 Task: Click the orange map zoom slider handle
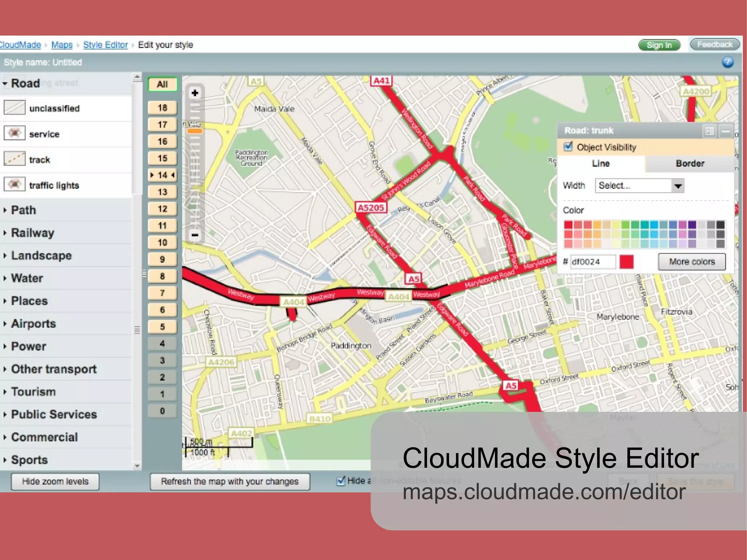(x=194, y=131)
